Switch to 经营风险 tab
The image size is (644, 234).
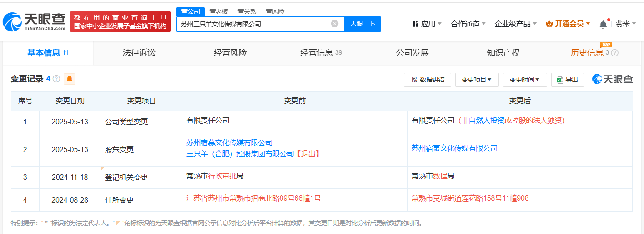point(230,53)
